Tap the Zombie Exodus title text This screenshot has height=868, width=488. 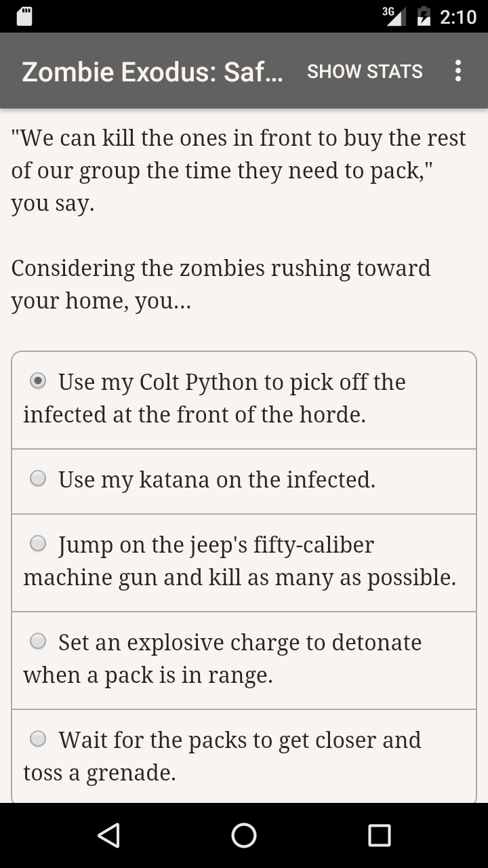click(x=152, y=71)
